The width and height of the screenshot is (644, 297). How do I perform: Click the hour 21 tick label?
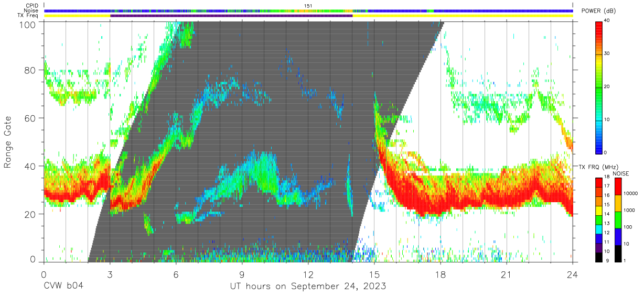point(507,274)
